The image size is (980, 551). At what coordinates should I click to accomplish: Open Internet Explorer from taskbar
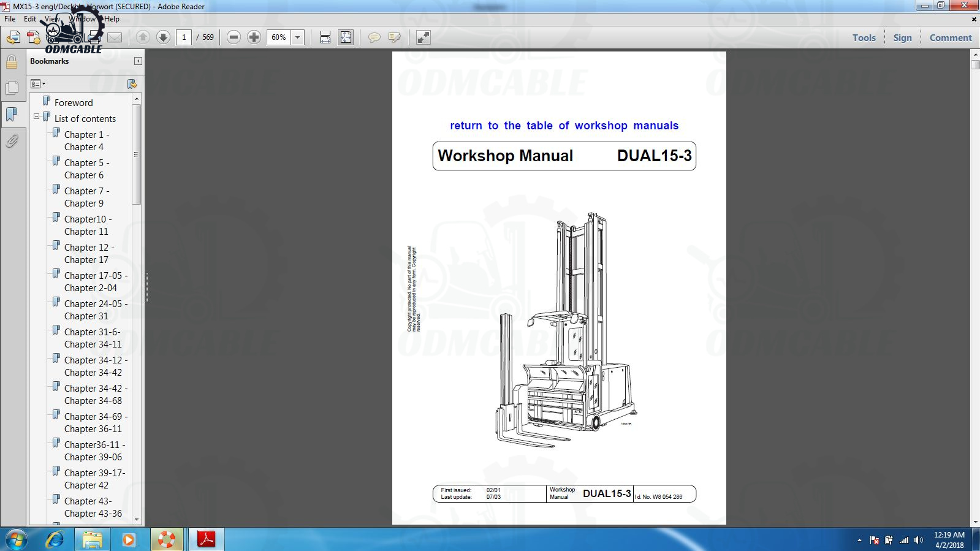pyautogui.click(x=55, y=539)
